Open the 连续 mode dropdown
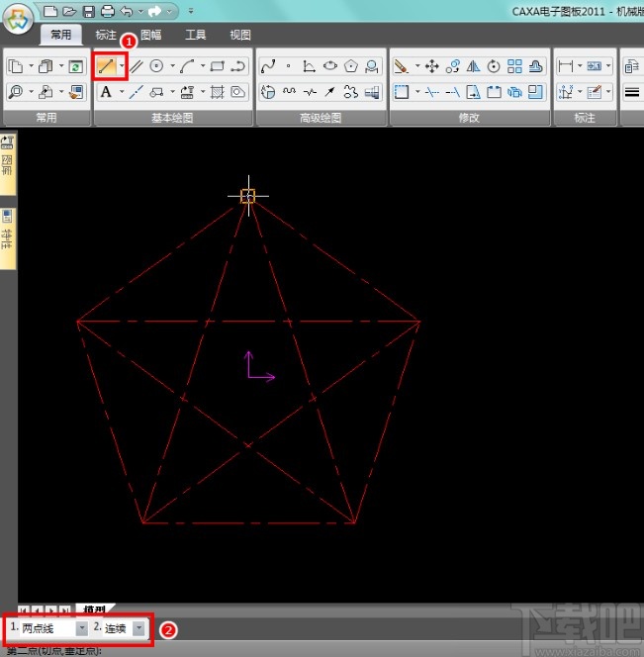The image size is (644, 657). click(x=138, y=628)
